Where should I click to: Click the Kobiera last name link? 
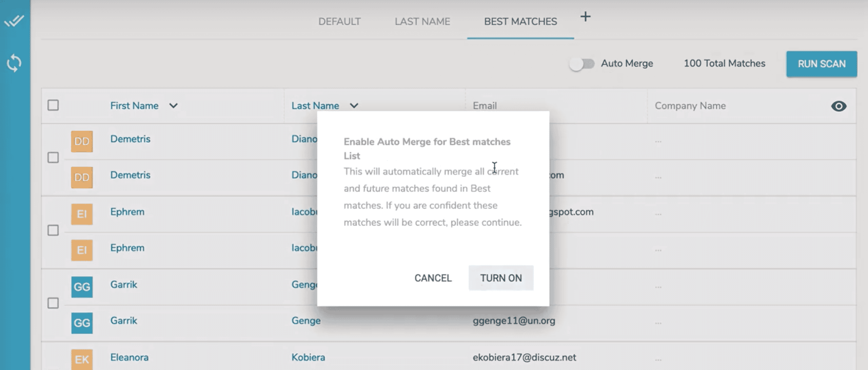pyautogui.click(x=308, y=357)
